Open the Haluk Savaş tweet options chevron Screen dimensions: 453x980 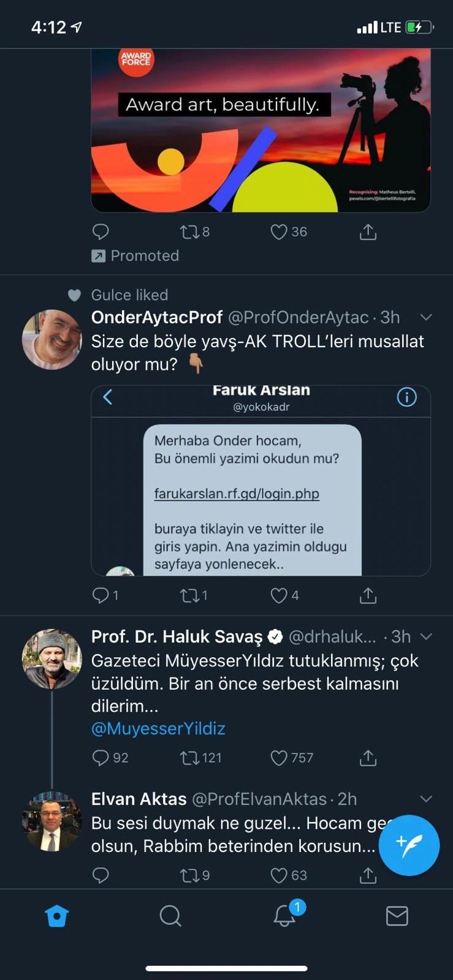click(426, 637)
